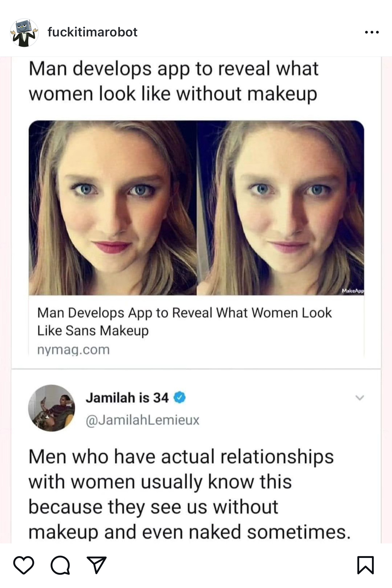Click the MakeApp watermark on the image
Screen dimensions: 392x588
tap(352, 291)
